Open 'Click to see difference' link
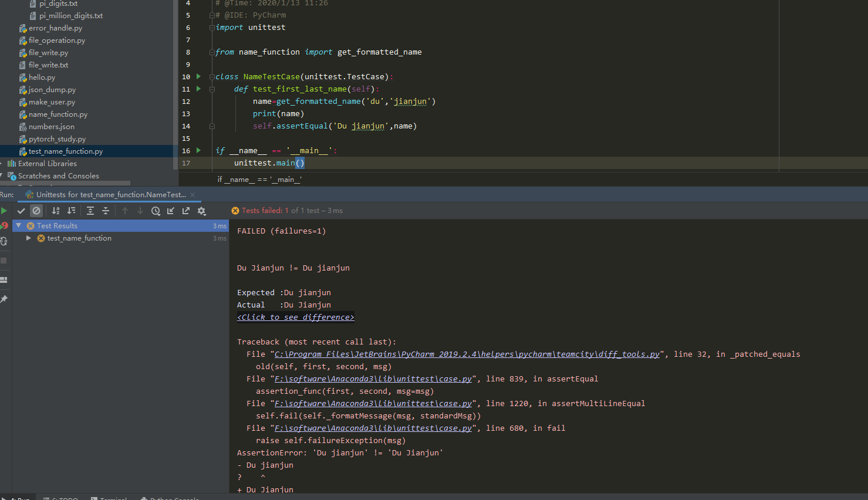This screenshot has width=868, height=500. point(296,317)
